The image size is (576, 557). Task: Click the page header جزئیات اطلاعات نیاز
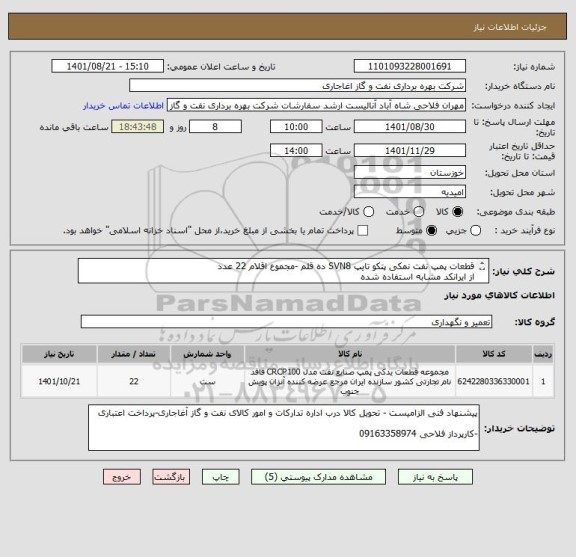510,28
